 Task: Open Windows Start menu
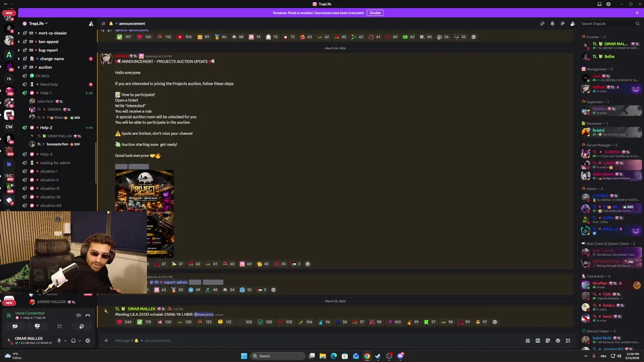point(244,356)
